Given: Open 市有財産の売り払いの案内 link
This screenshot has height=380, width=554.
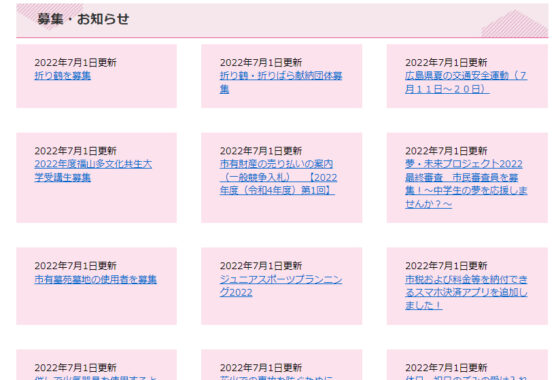Looking at the screenshot, I should [278, 177].
